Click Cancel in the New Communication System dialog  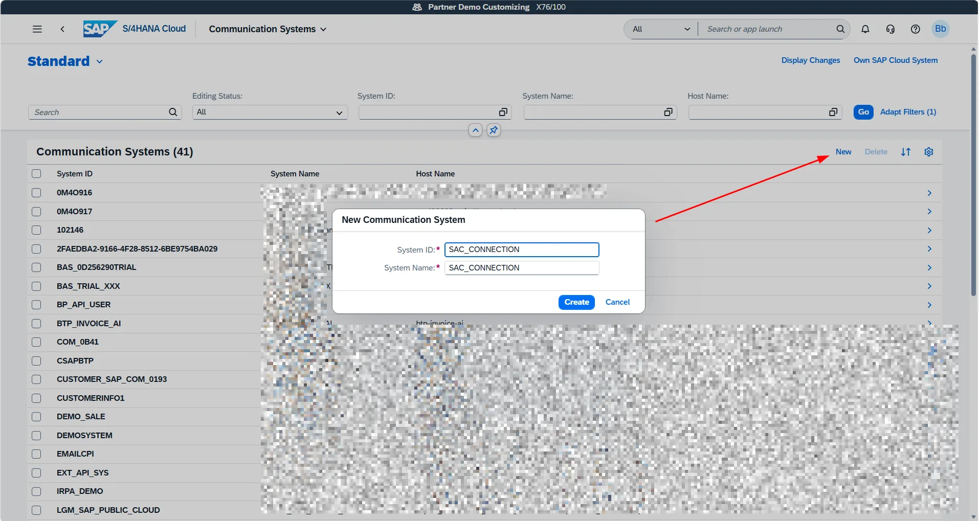tap(617, 302)
